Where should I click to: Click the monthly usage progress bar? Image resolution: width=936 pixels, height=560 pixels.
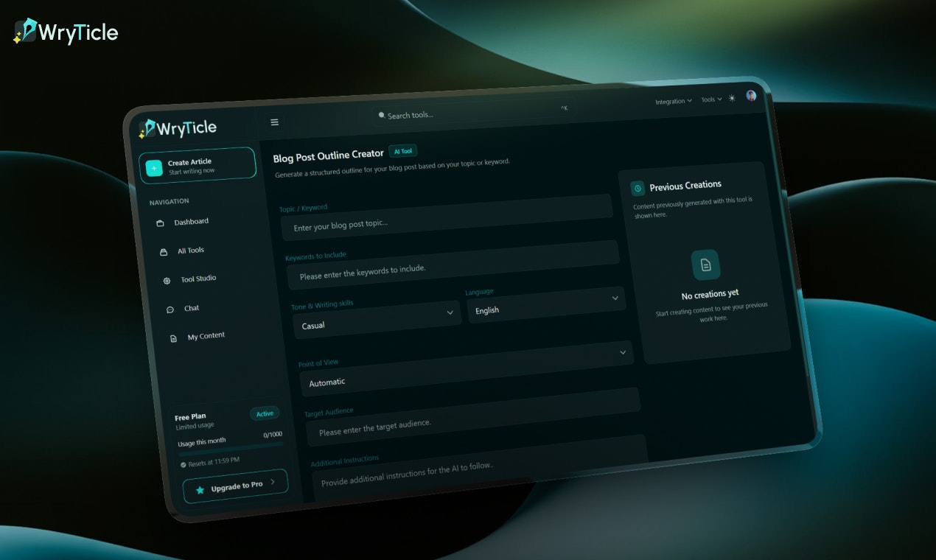pos(231,448)
